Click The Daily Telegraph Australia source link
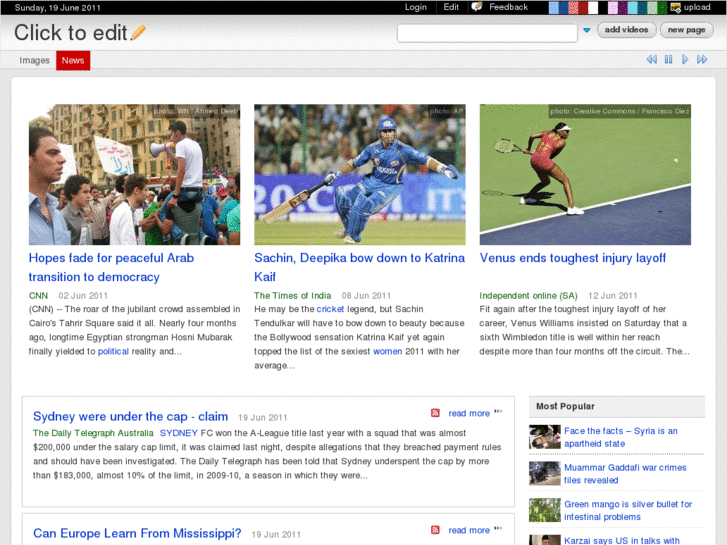The image size is (727, 545). pyautogui.click(x=93, y=433)
